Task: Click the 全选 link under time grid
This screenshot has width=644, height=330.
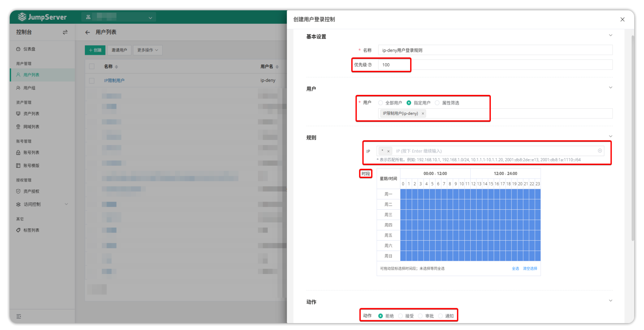Action: (515, 269)
